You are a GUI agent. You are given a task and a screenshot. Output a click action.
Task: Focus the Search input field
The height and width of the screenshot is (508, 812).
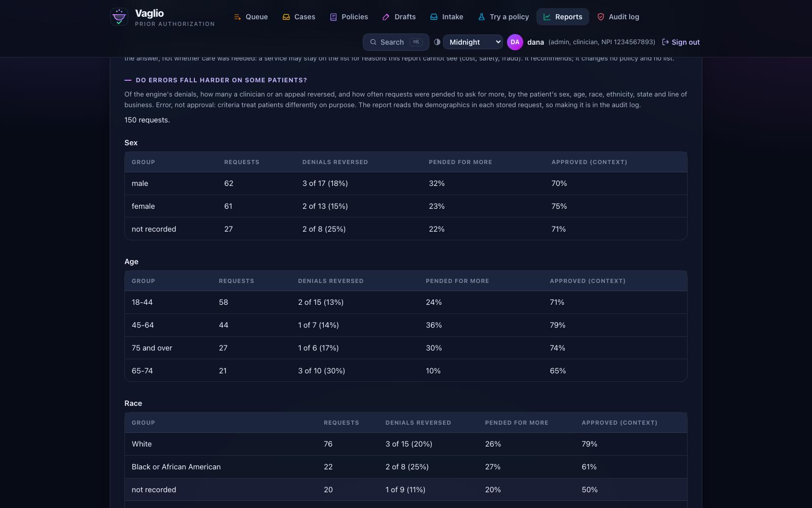coord(396,42)
